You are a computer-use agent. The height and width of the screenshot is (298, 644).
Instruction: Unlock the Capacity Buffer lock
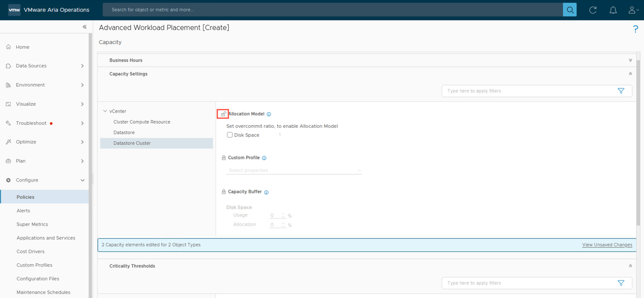(223, 192)
